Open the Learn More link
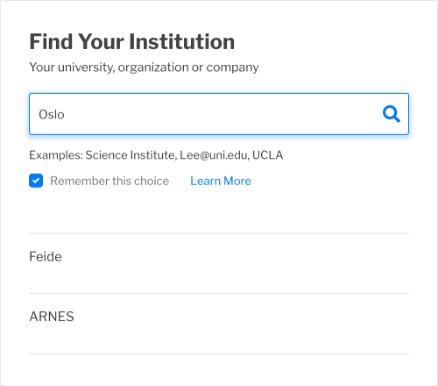 tap(221, 181)
